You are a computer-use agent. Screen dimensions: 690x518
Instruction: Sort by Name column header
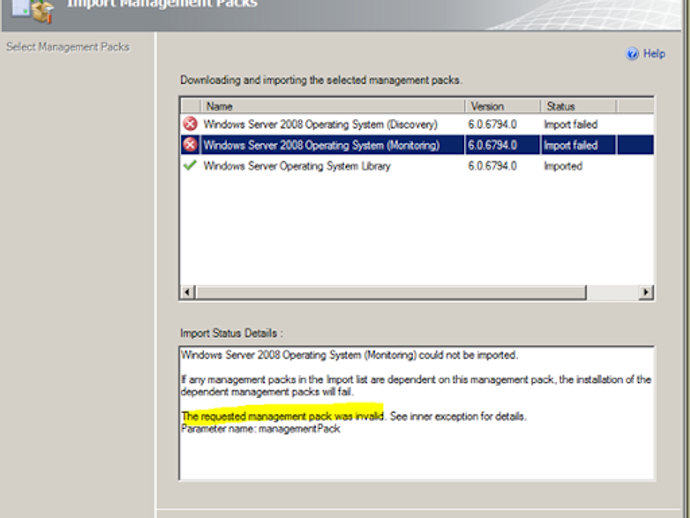click(333, 106)
